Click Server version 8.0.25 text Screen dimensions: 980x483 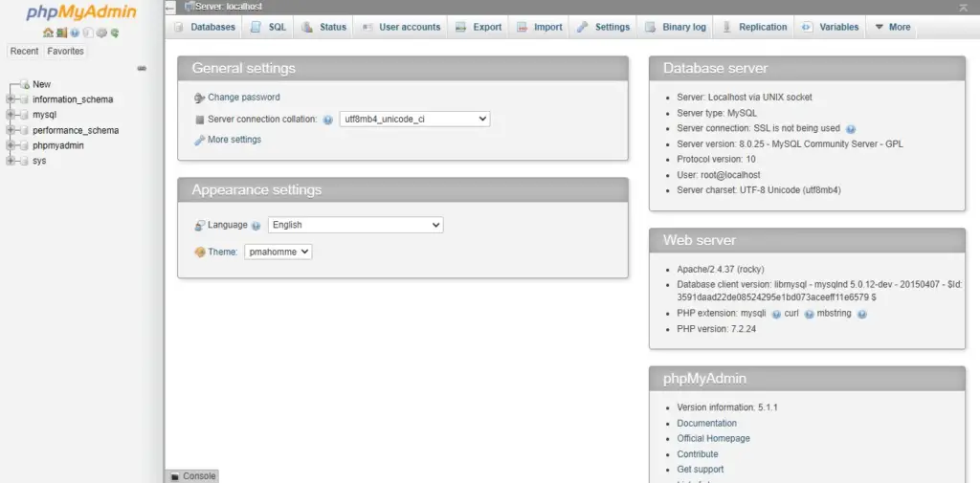[790, 143]
